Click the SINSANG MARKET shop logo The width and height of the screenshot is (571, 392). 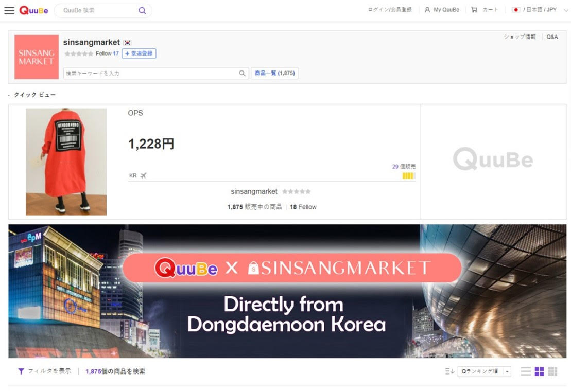click(37, 57)
